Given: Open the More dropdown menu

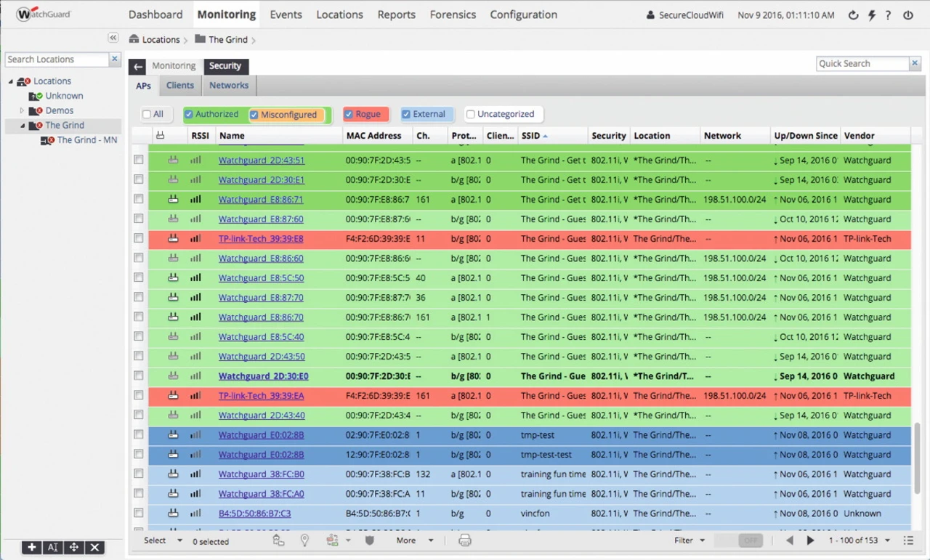Looking at the screenshot, I should (x=414, y=540).
